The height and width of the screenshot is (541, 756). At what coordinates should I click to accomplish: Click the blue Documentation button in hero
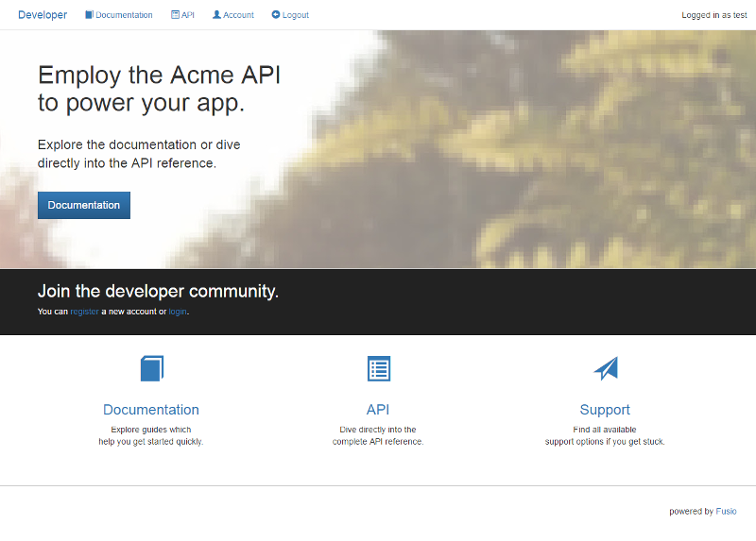click(84, 205)
